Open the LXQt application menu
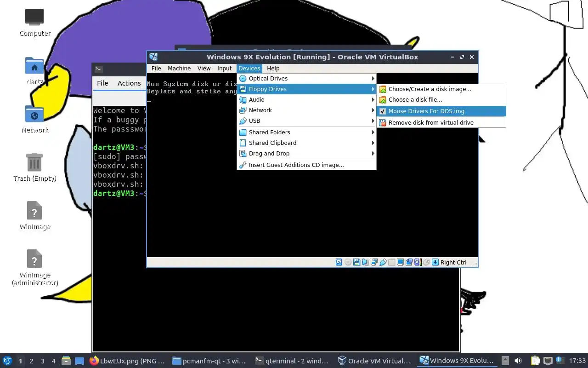Viewport: 588px width, 368px height. click(x=7, y=361)
